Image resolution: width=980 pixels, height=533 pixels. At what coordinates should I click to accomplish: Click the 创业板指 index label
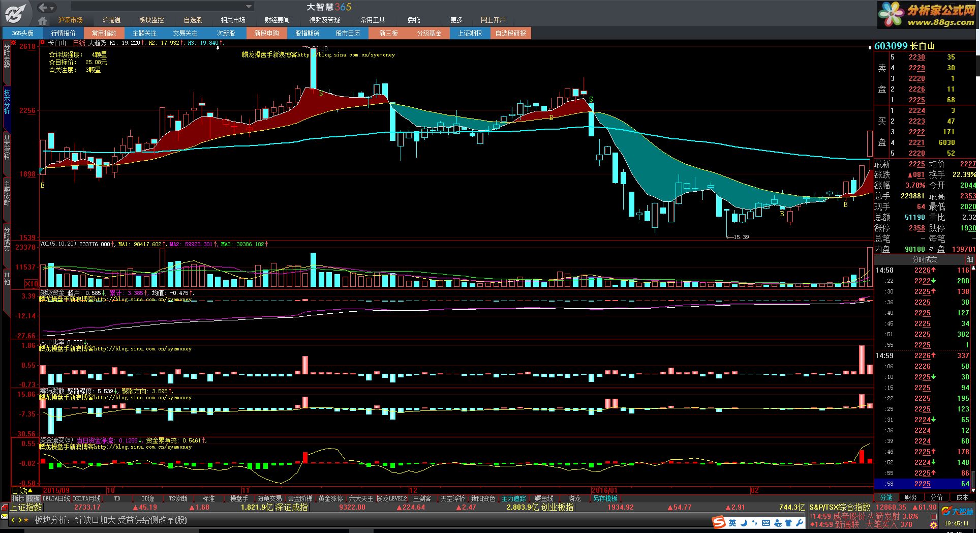pos(557,507)
